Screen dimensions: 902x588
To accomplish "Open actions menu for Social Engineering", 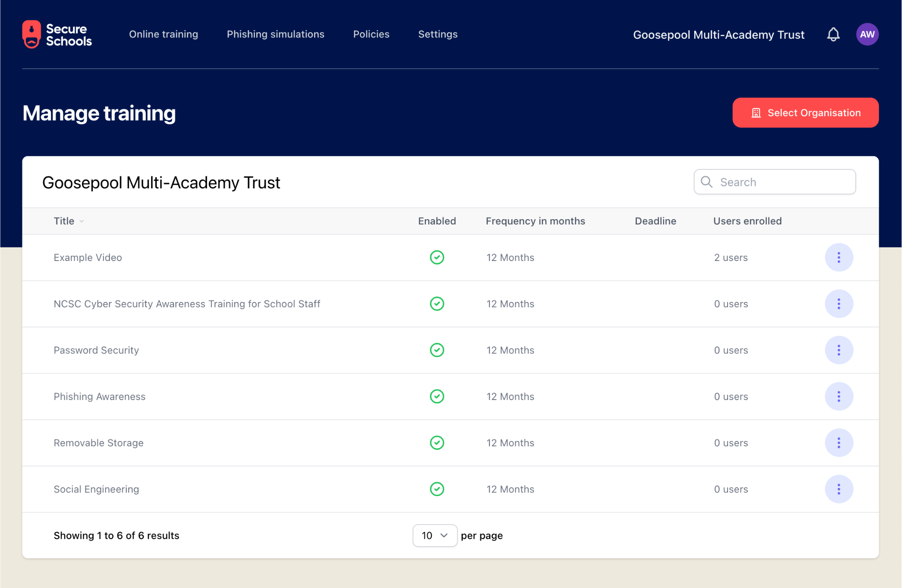I will pyautogui.click(x=839, y=489).
